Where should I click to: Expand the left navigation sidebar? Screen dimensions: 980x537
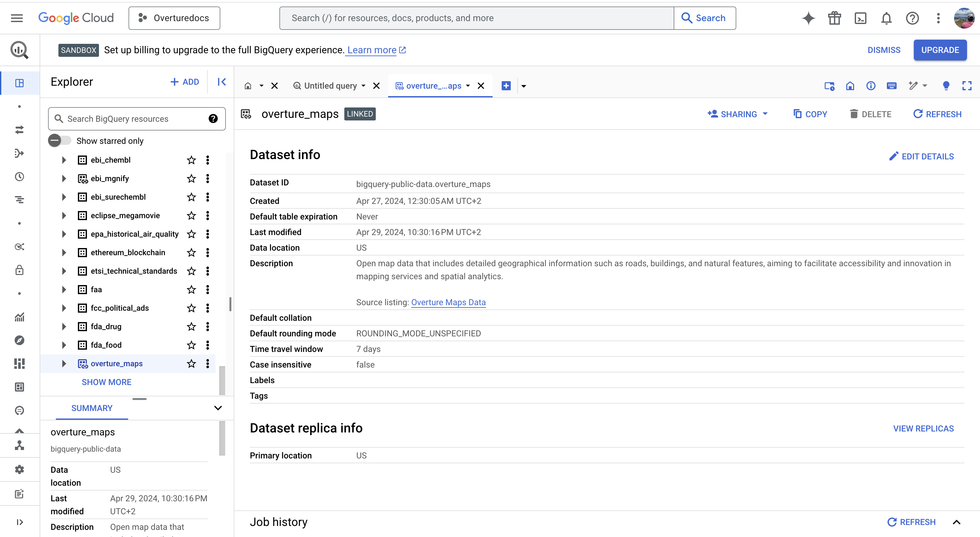pyautogui.click(x=19, y=522)
